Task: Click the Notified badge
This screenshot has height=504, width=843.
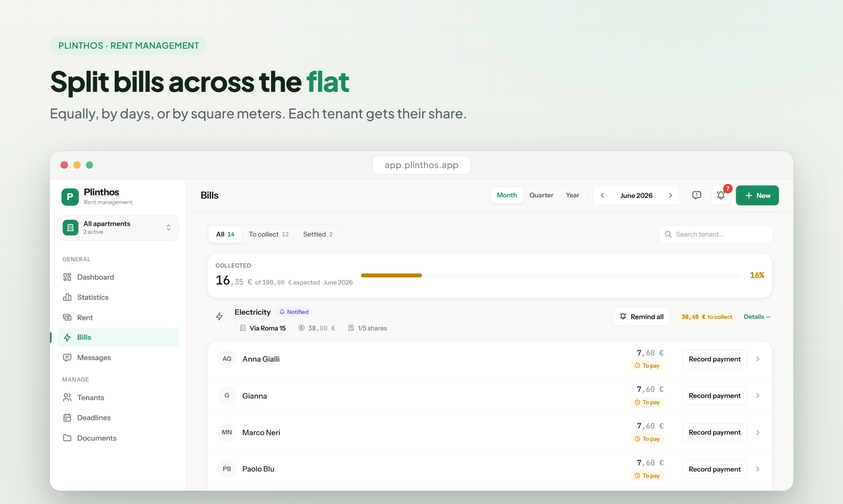Action: (x=294, y=312)
